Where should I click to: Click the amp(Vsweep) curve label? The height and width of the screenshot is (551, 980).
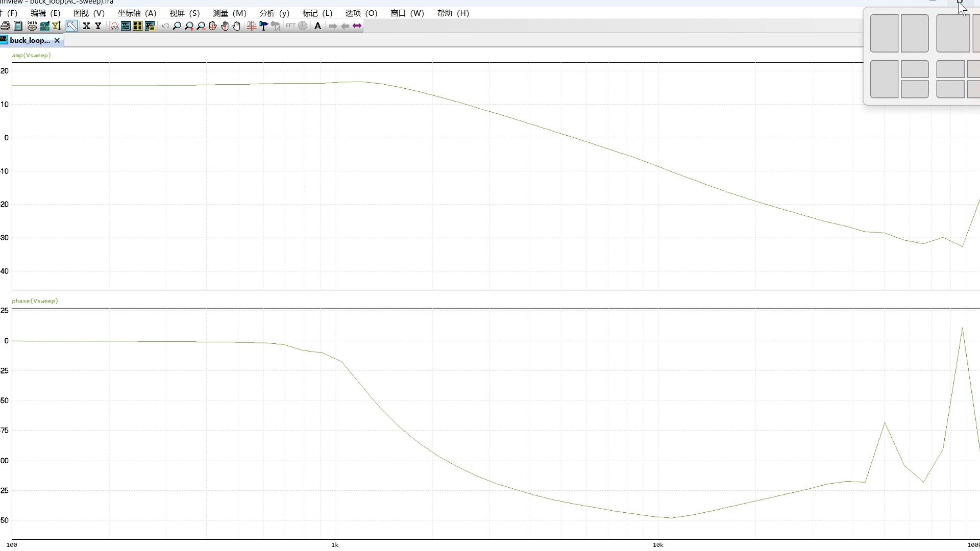(31, 55)
